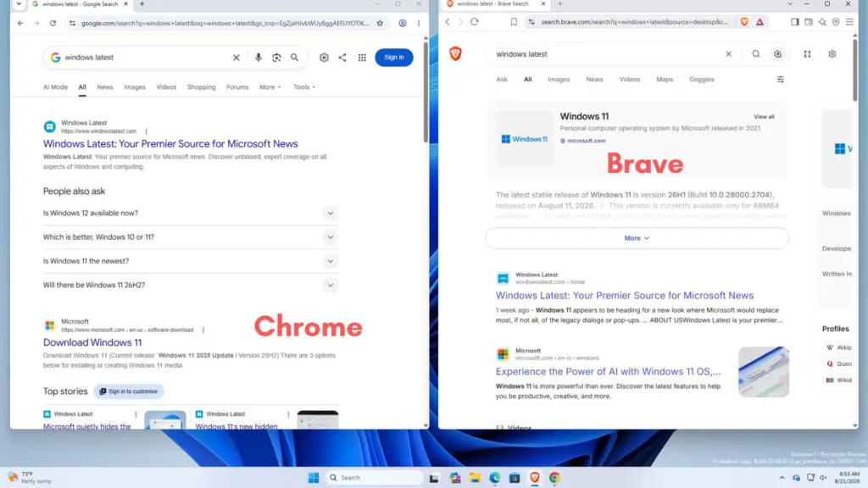Click Brave search text field
The height and width of the screenshot is (488, 868).
tap(609, 54)
